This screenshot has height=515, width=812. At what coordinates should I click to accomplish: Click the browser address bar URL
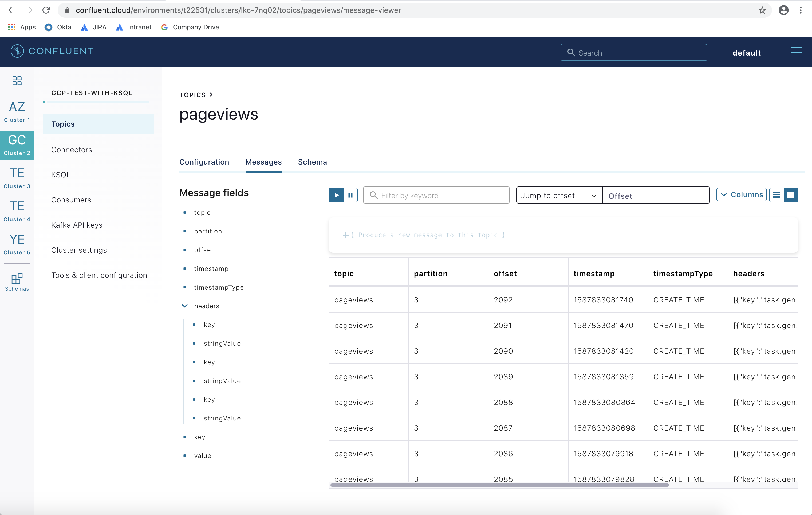coord(238,10)
